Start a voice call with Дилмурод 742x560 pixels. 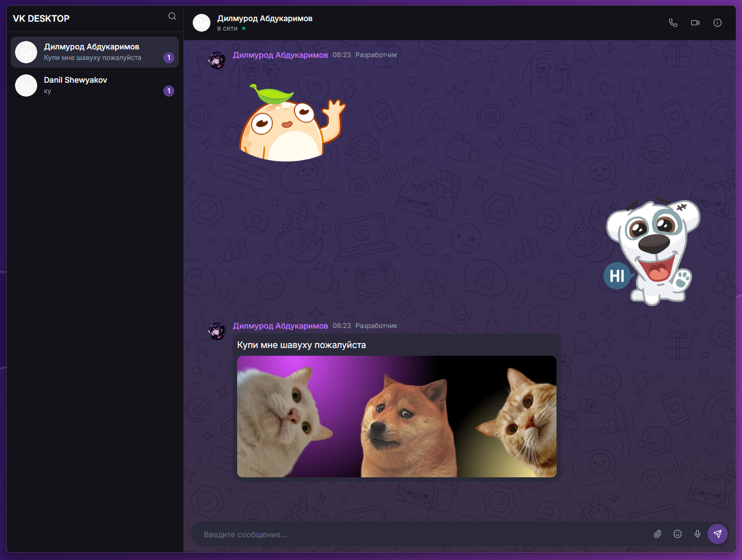673,23
